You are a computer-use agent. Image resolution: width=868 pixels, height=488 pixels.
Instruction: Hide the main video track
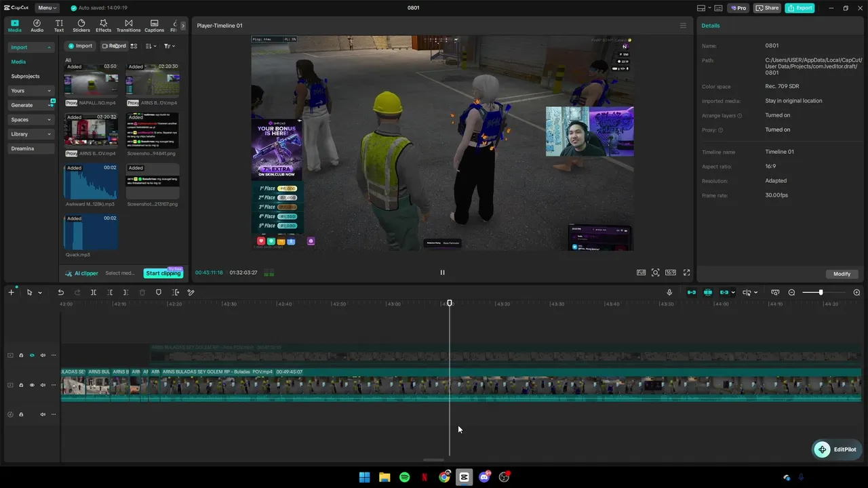coord(32,385)
